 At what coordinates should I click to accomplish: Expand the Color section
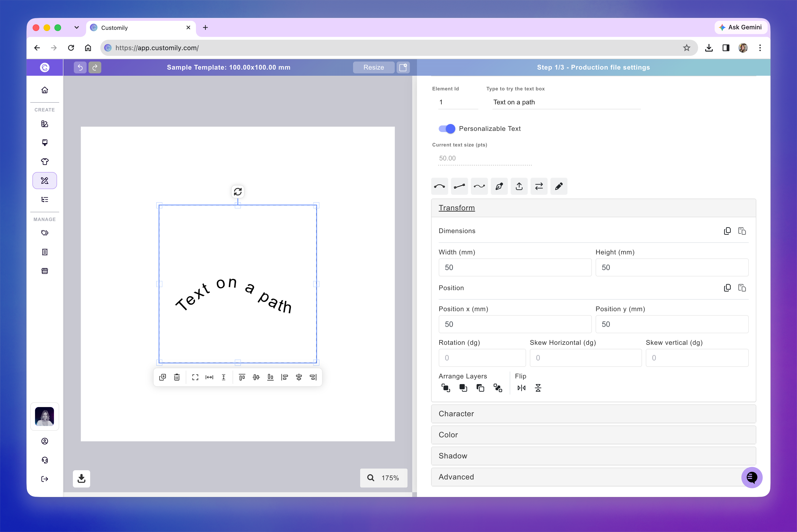593,435
